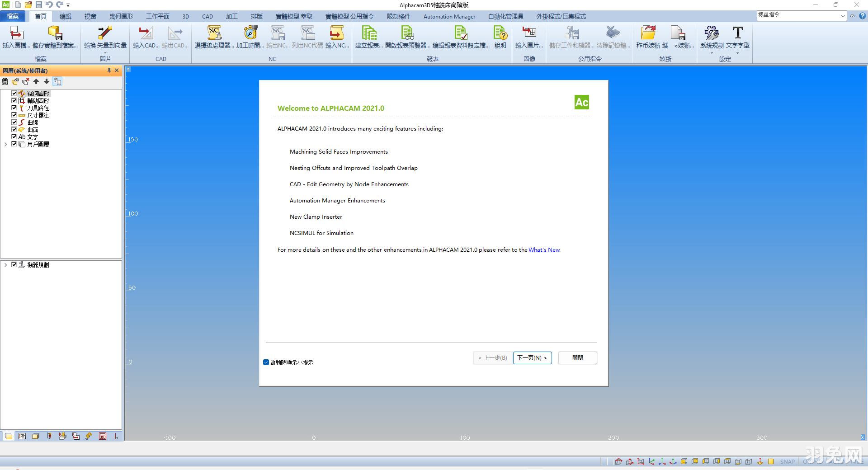The height and width of the screenshot is (470, 868).
Task: Expand the 用戶圖層 tree node
Action: 5,144
